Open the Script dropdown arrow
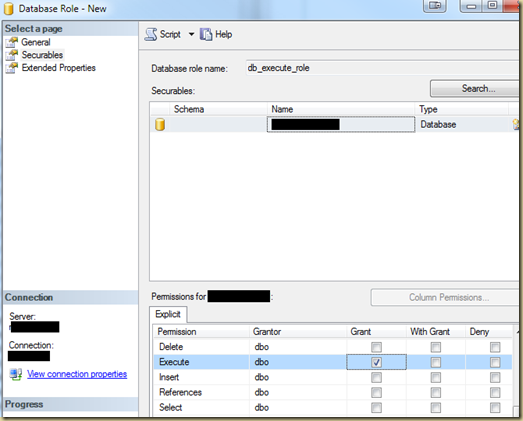Image resolution: width=523 pixels, height=421 pixels. pyautogui.click(x=191, y=34)
